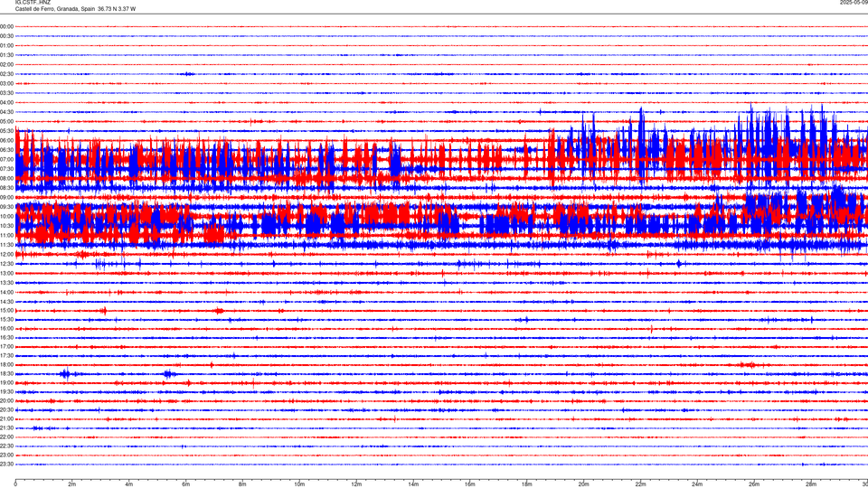
Task: Select the 07:30 row label
Action: 6,169
